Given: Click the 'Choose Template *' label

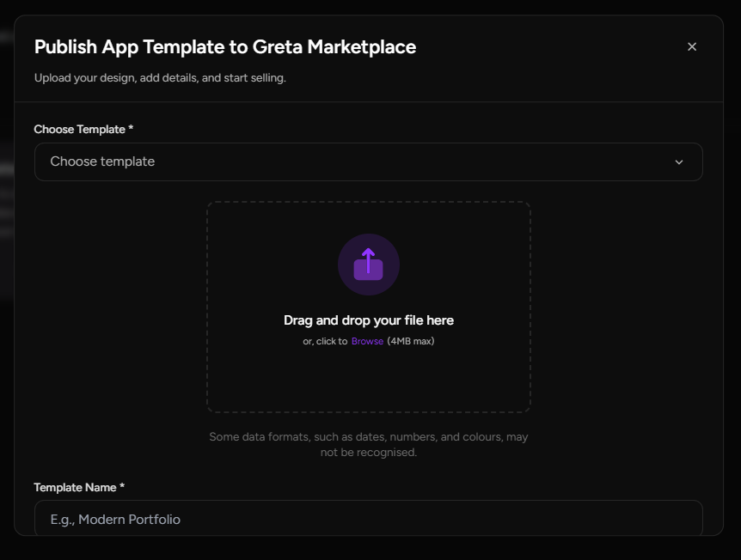Looking at the screenshot, I should [83, 130].
